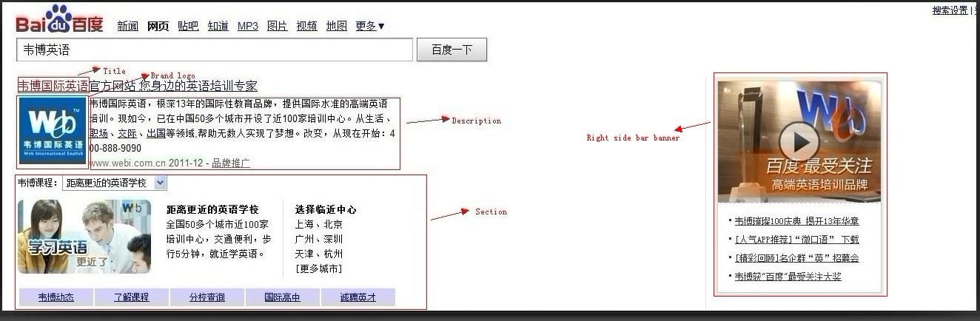The image size is (980, 321).
Task: Play the video in the right sidebar banner
Action: tap(799, 139)
